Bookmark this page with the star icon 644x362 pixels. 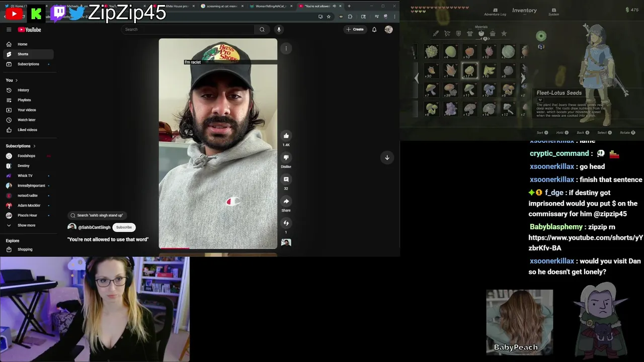(329, 17)
